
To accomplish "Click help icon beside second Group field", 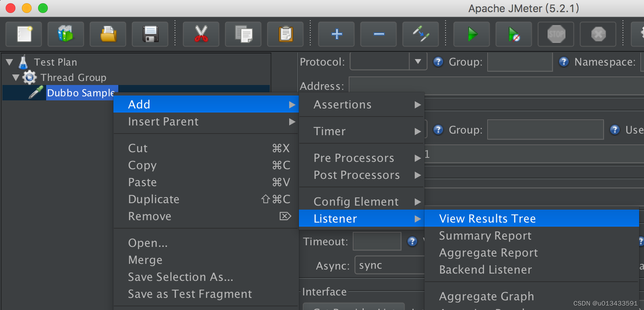I will (x=438, y=130).
